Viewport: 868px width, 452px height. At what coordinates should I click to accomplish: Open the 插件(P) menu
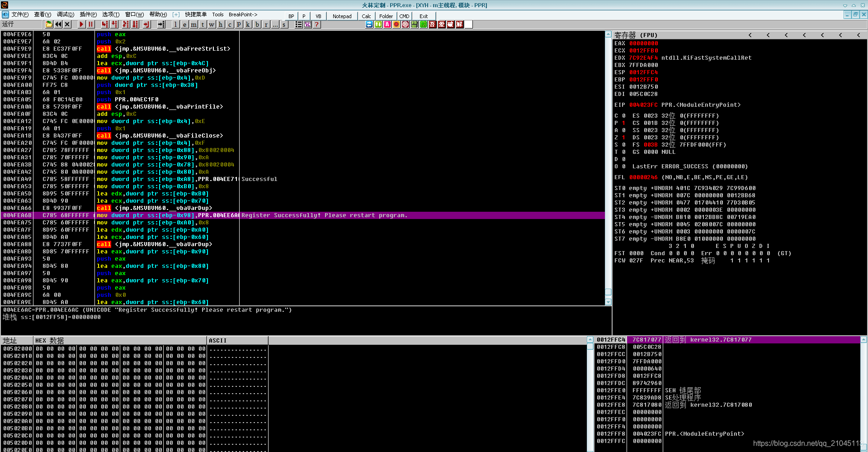click(x=88, y=14)
